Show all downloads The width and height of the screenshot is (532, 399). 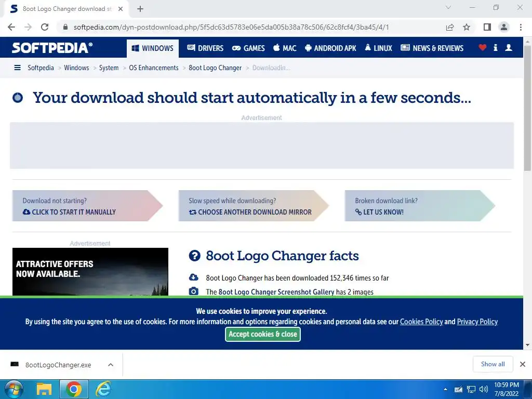pyautogui.click(x=493, y=364)
